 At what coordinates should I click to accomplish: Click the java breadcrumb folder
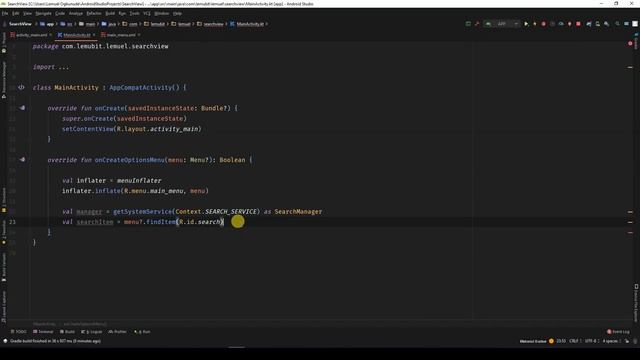(x=109, y=24)
